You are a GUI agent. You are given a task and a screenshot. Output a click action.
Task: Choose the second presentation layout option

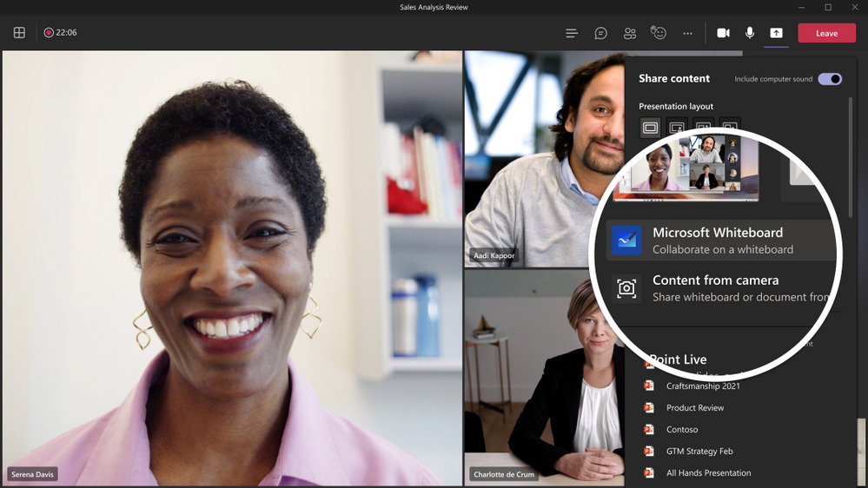tap(677, 128)
